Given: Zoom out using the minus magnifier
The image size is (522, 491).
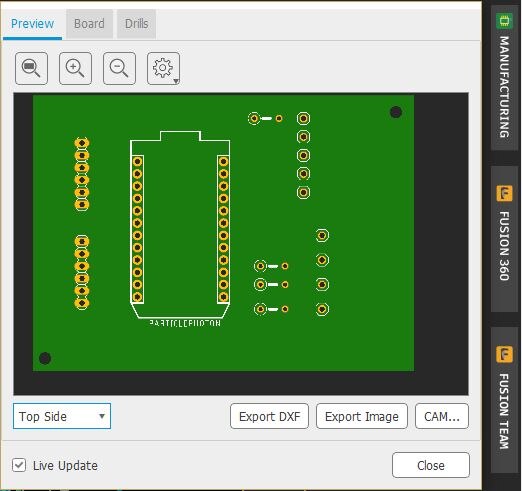Looking at the screenshot, I should click(x=119, y=68).
